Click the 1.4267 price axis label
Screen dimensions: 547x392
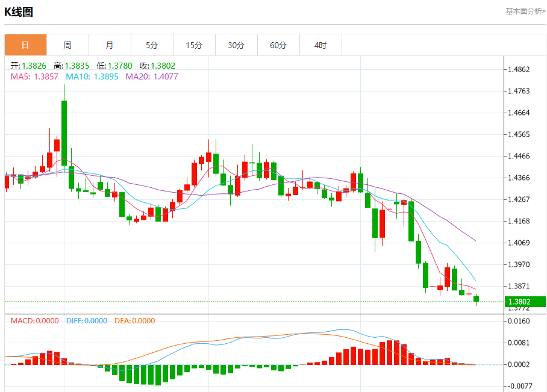pyautogui.click(x=519, y=199)
